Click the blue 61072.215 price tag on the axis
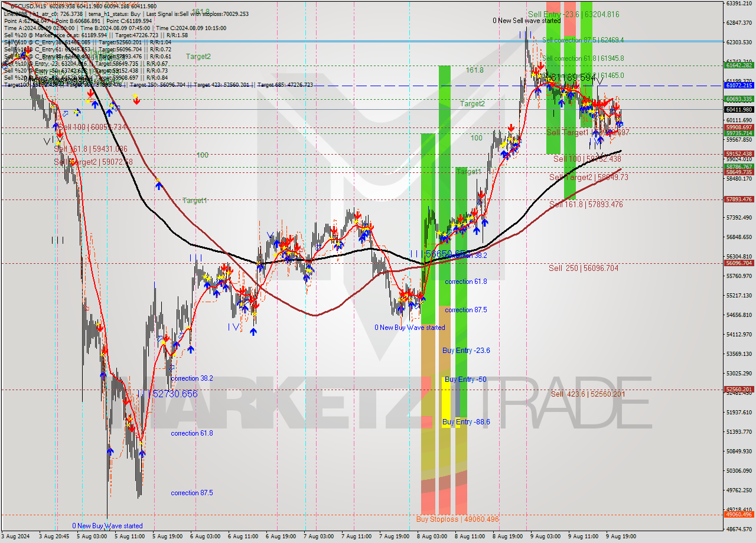This screenshot has height=543, width=756. pyautogui.click(x=739, y=86)
